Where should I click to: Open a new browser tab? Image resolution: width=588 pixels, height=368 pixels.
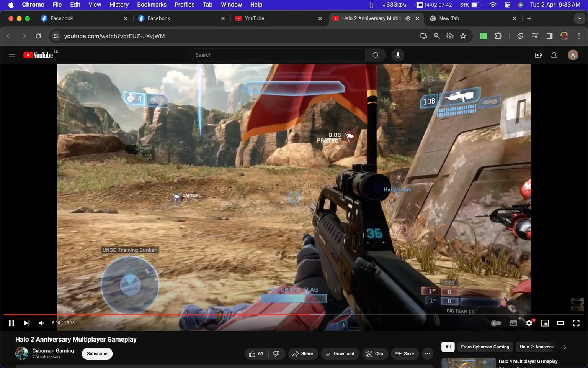[x=529, y=18]
